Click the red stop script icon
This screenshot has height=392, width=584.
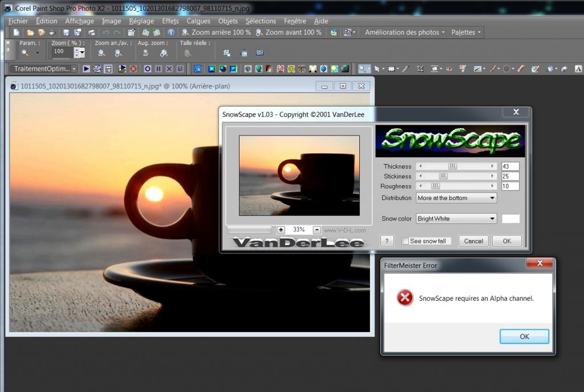tap(133, 69)
